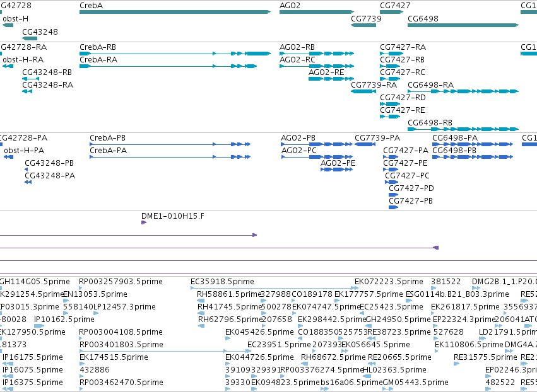Click the RP003257903.5prime EST label
537x392 pixels.
pos(121,282)
